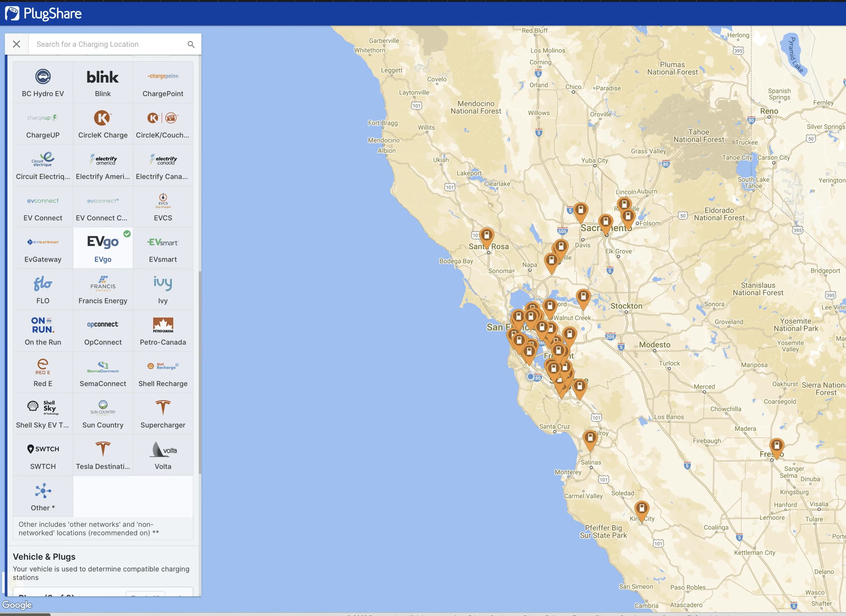
Task: Enable the Ivy network tile
Action: coord(163,289)
